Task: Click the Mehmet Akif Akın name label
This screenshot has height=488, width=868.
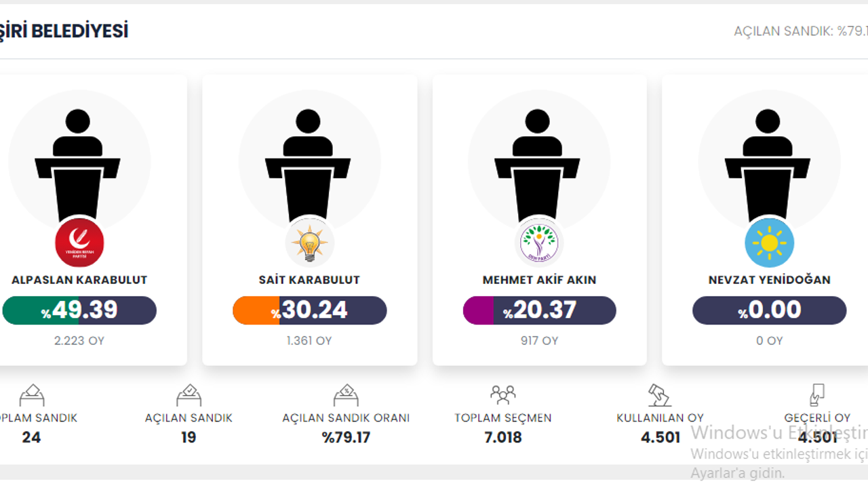Action: [539, 280]
